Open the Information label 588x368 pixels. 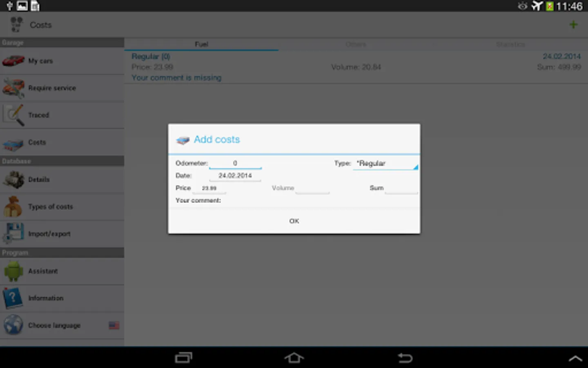[46, 298]
